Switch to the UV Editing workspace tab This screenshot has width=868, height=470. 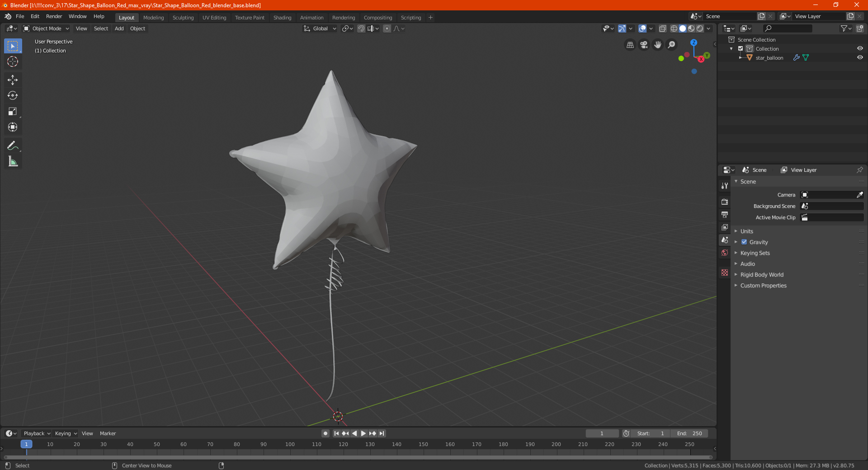tap(214, 18)
